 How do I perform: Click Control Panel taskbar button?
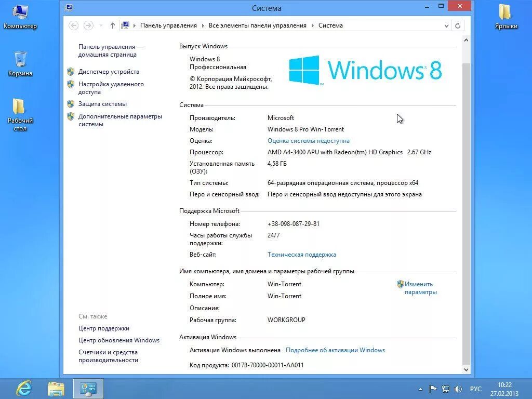pos(88,389)
